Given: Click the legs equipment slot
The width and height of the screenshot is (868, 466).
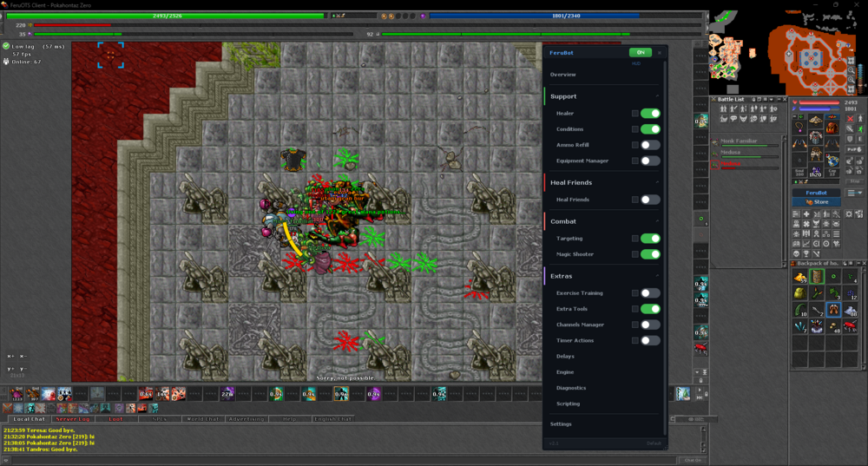Looking at the screenshot, I should [816, 154].
